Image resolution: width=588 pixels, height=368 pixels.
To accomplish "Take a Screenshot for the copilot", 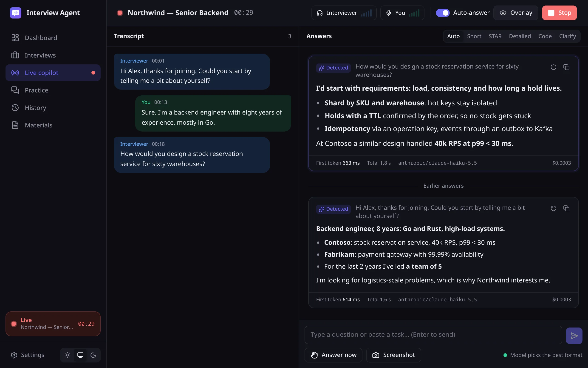I will (393, 355).
